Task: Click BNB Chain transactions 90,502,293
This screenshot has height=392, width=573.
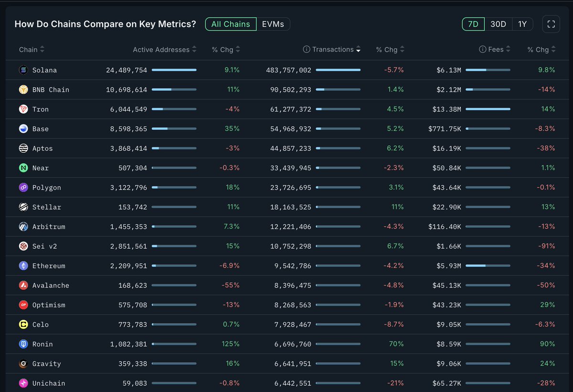Action: click(x=290, y=90)
